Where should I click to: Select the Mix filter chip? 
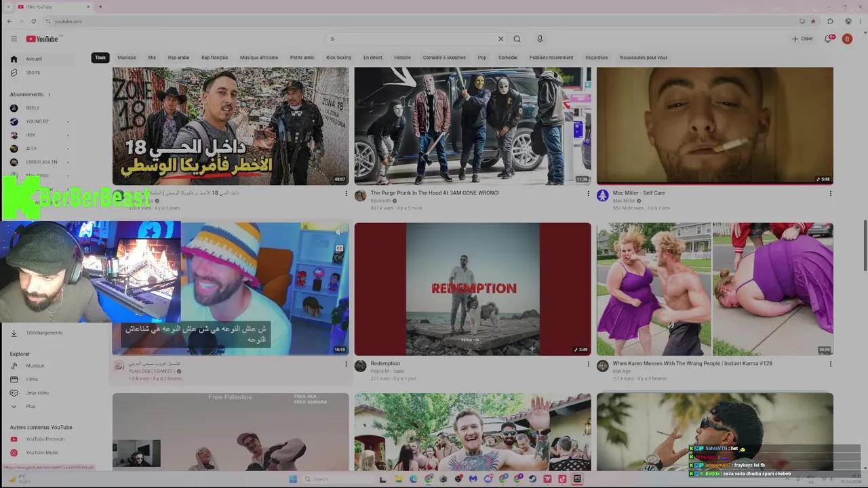click(152, 58)
